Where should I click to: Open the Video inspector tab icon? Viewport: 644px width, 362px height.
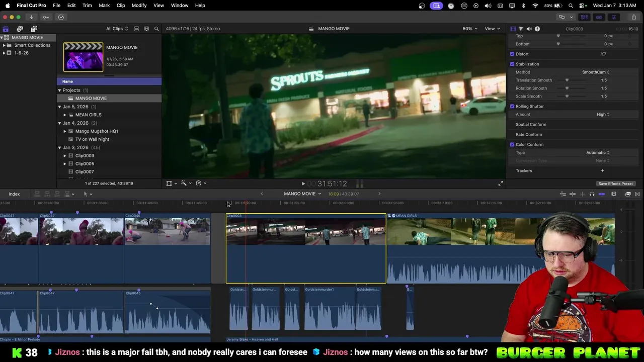coord(513,29)
